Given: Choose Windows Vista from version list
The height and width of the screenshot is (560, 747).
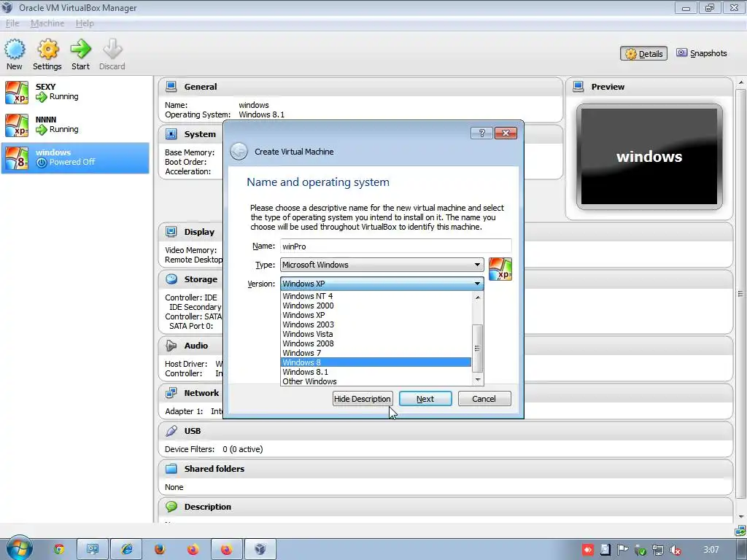Looking at the screenshot, I should coord(376,334).
